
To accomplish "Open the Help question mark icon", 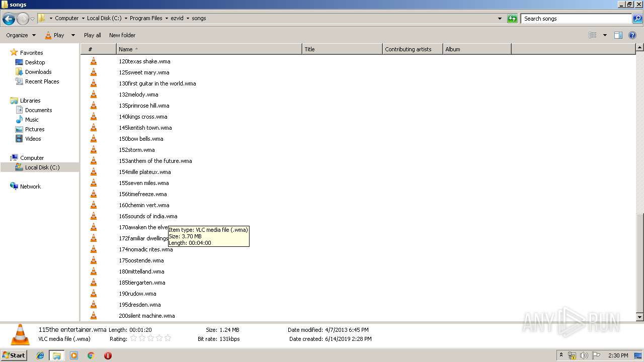I will click(x=632, y=35).
